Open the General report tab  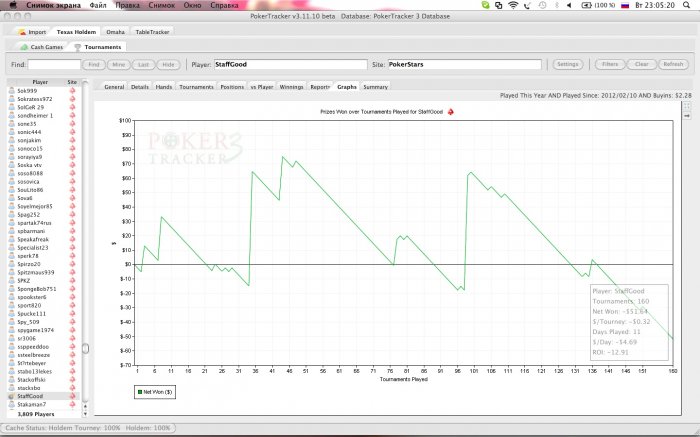(114, 87)
